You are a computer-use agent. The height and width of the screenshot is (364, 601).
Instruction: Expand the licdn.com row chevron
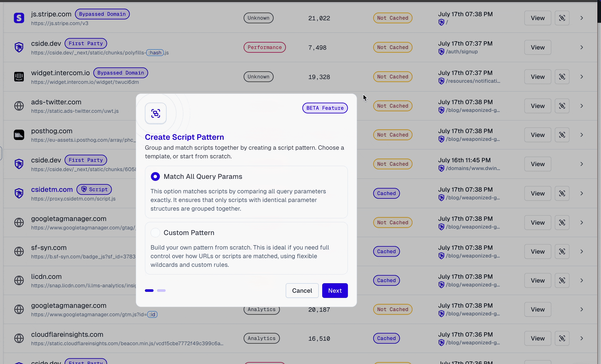coord(582,281)
